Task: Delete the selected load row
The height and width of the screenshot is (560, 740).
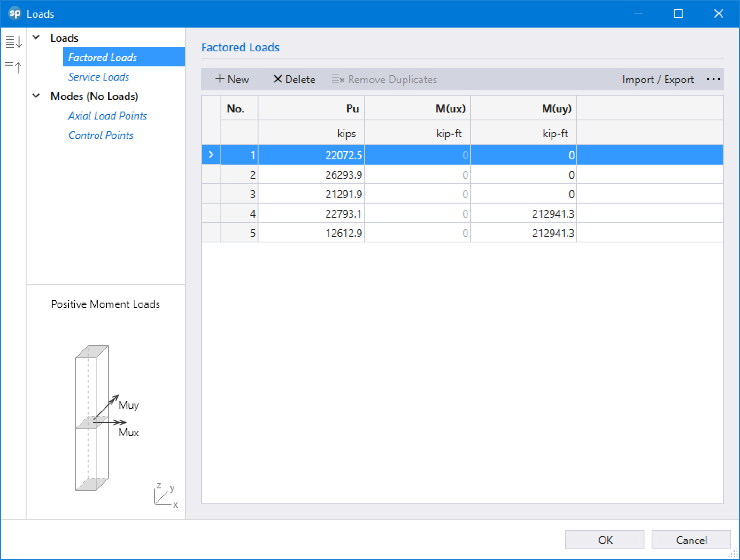Action: click(294, 79)
